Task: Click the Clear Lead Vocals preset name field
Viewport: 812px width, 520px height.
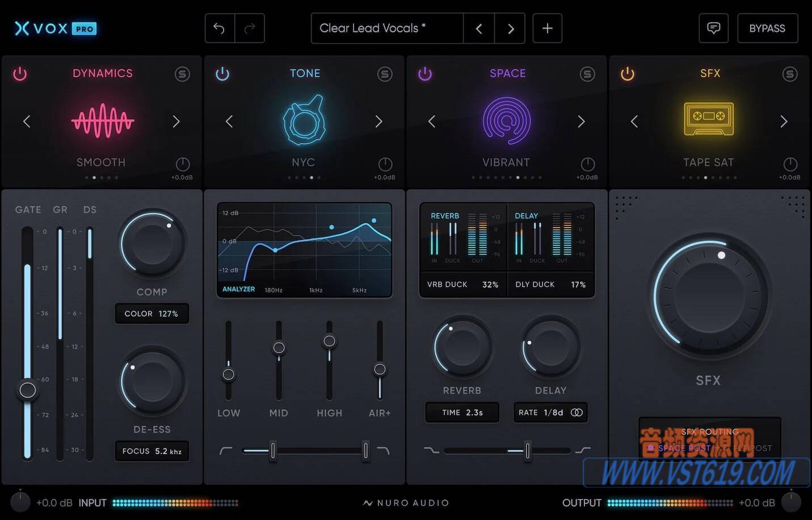Action: pyautogui.click(x=386, y=28)
